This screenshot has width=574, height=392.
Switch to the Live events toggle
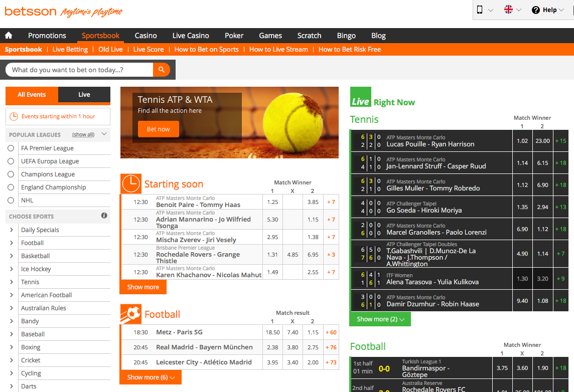pos(84,95)
